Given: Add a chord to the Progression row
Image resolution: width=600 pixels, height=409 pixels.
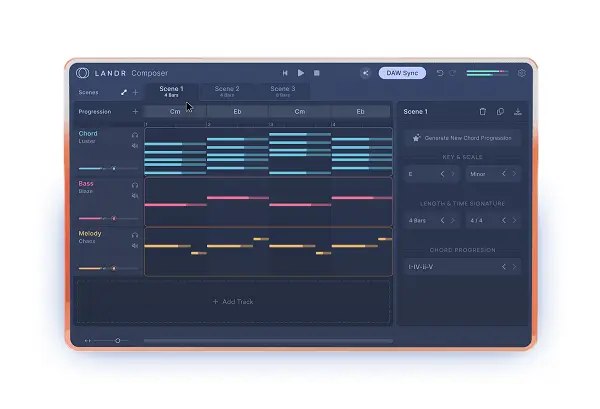Looking at the screenshot, I should pyautogui.click(x=135, y=112).
